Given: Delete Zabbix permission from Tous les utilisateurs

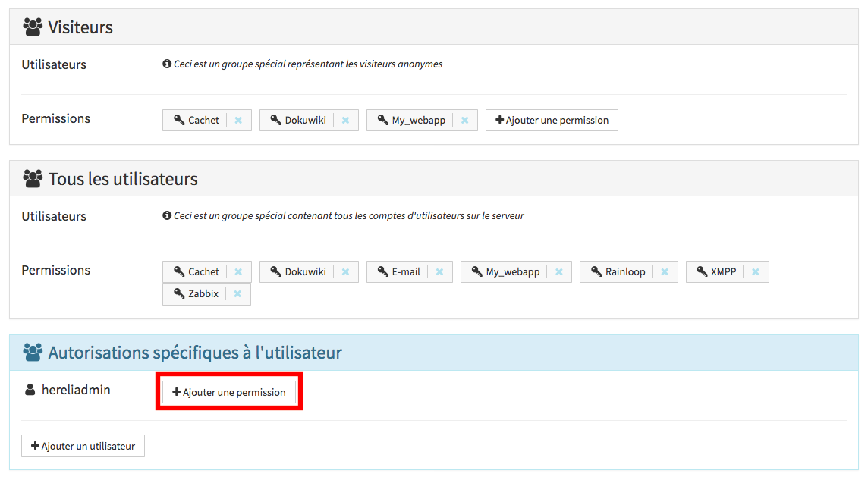Looking at the screenshot, I should point(237,294).
